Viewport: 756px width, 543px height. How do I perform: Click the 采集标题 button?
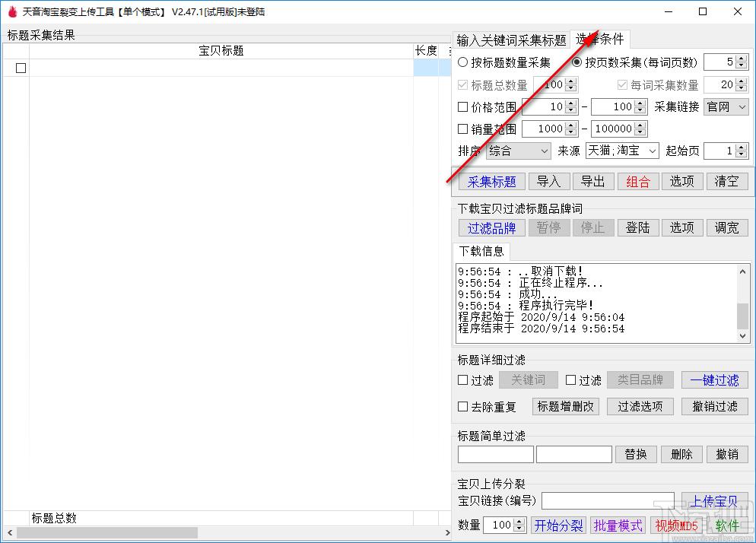tap(492, 182)
